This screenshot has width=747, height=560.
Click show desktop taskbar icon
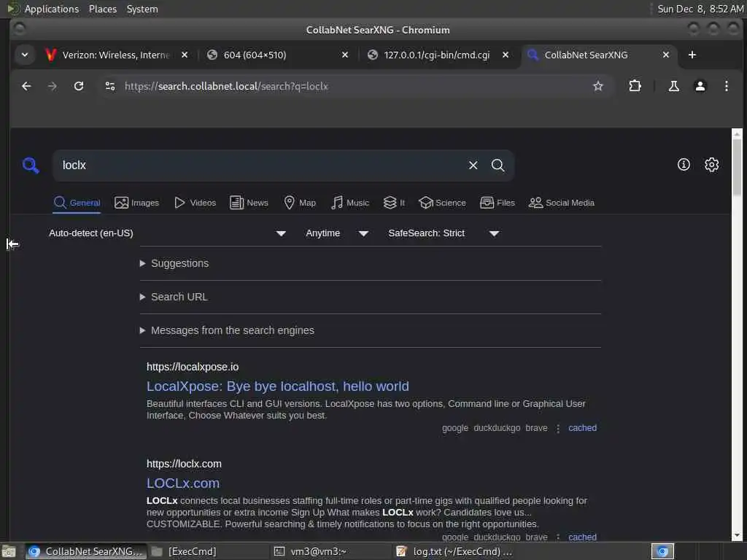coord(9,551)
